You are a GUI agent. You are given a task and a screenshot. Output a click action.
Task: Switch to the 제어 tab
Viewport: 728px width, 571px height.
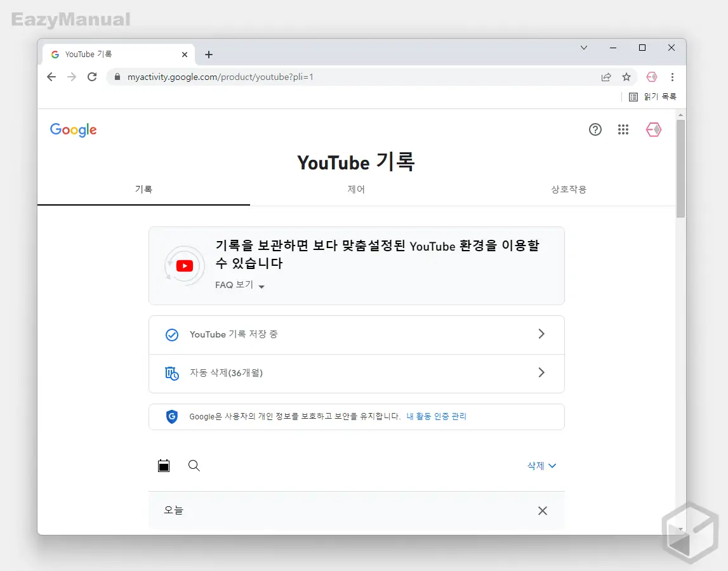coord(356,190)
